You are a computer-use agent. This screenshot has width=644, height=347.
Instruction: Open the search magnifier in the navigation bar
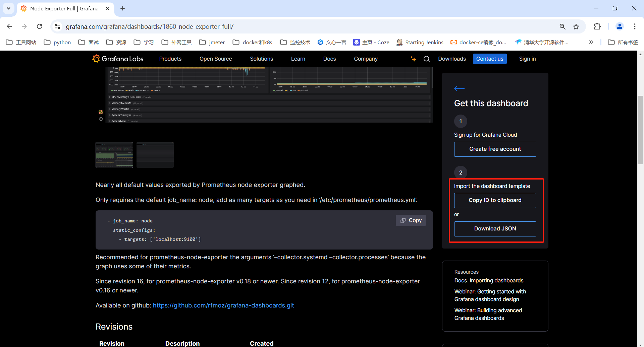[426, 59]
